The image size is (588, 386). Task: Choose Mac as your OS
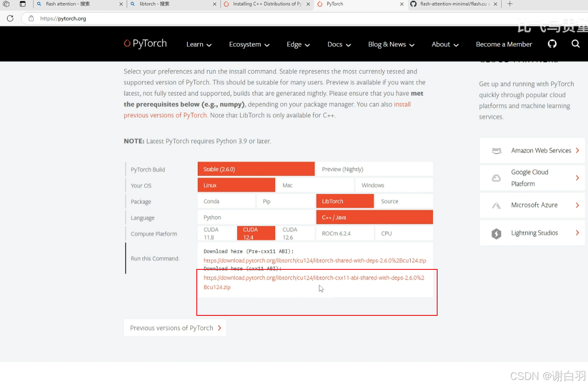(315, 185)
